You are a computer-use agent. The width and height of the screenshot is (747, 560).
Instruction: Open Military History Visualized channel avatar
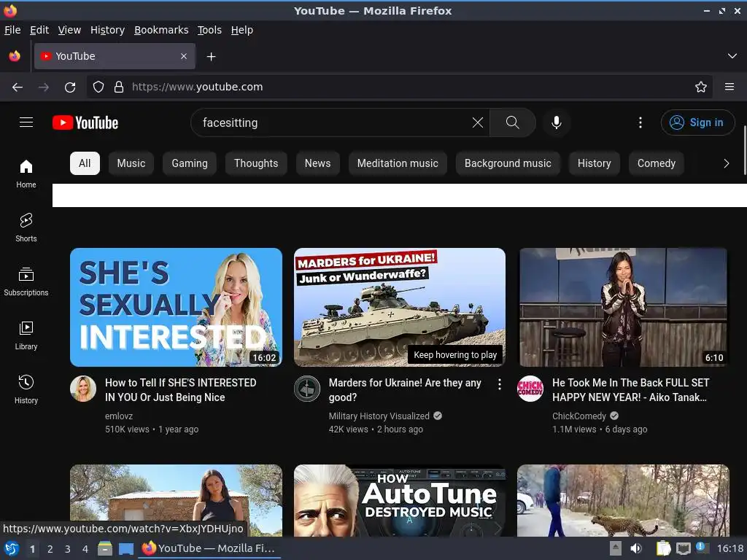pos(307,389)
